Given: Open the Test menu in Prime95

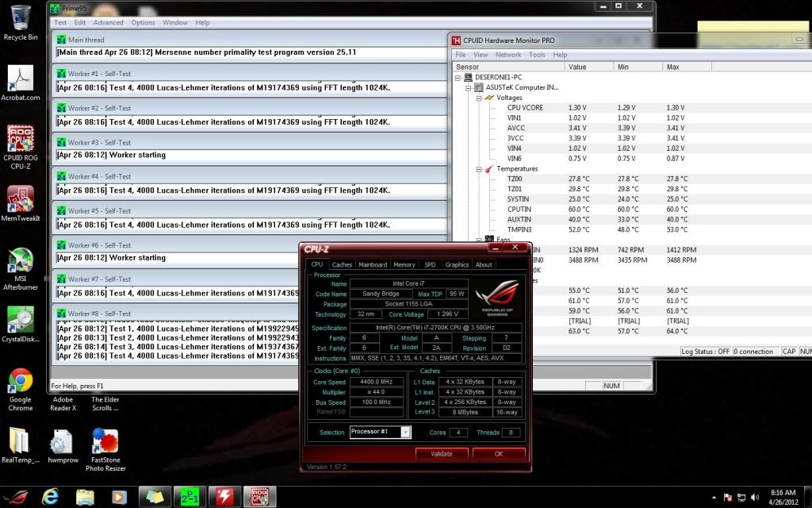Looking at the screenshot, I should point(60,22).
